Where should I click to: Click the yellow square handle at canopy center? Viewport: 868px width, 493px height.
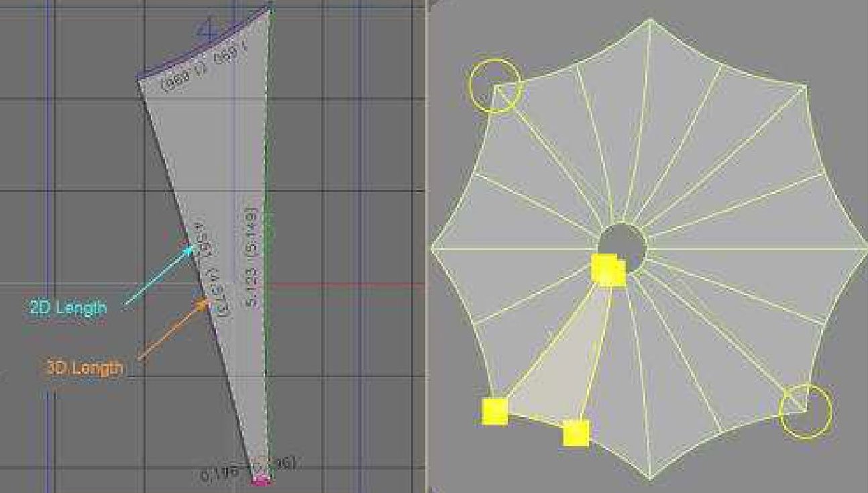pos(608,271)
